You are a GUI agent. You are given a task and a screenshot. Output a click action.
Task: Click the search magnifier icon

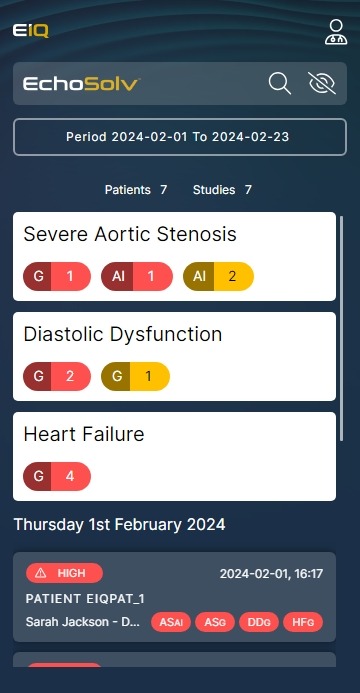pyautogui.click(x=280, y=84)
